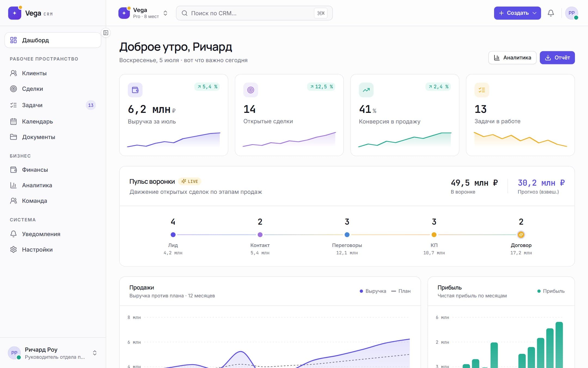Click the 30,2 млн ₽ forecast value
The image size is (588, 368).
point(541,183)
